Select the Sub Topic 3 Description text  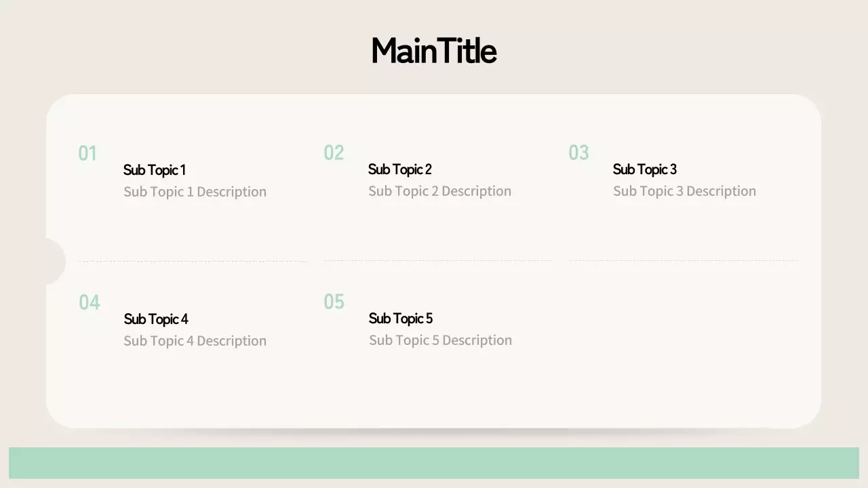tap(684, 191)
